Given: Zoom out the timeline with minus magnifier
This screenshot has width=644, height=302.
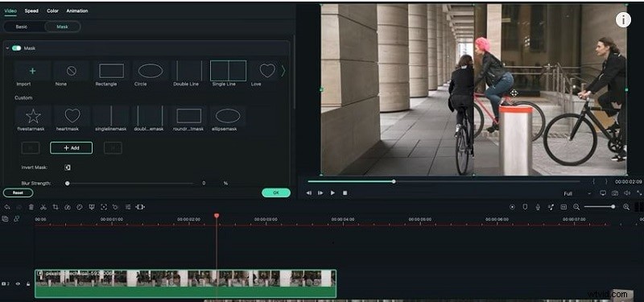Looking at the screenshot, I should point(576,207).
